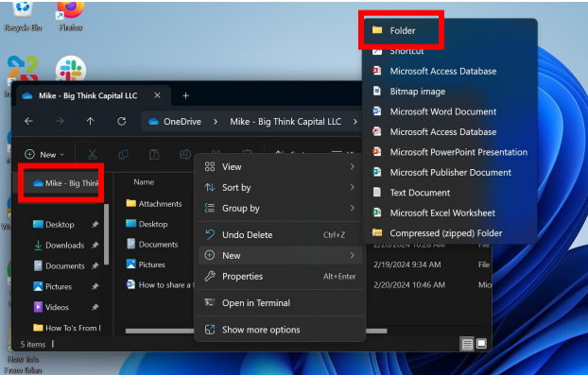Viewport: 588px width, 375px height.
Task: Click Mike - Big Think Capital LLC breadcrumb
Action: pyautogui.click(x=285, y=122)
